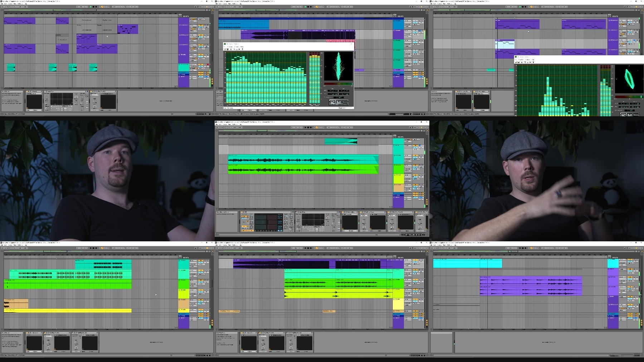Screen dimensions: 644x362
Task: Click the purple Master track header, center frame
Action: pyautogui.click(x=398, y=202)
